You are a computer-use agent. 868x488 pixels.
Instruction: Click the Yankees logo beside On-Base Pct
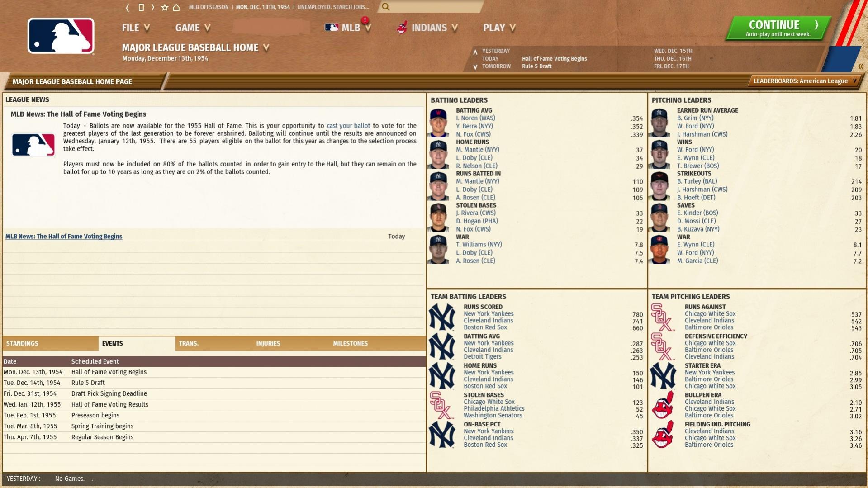click(x=442, y=435)
